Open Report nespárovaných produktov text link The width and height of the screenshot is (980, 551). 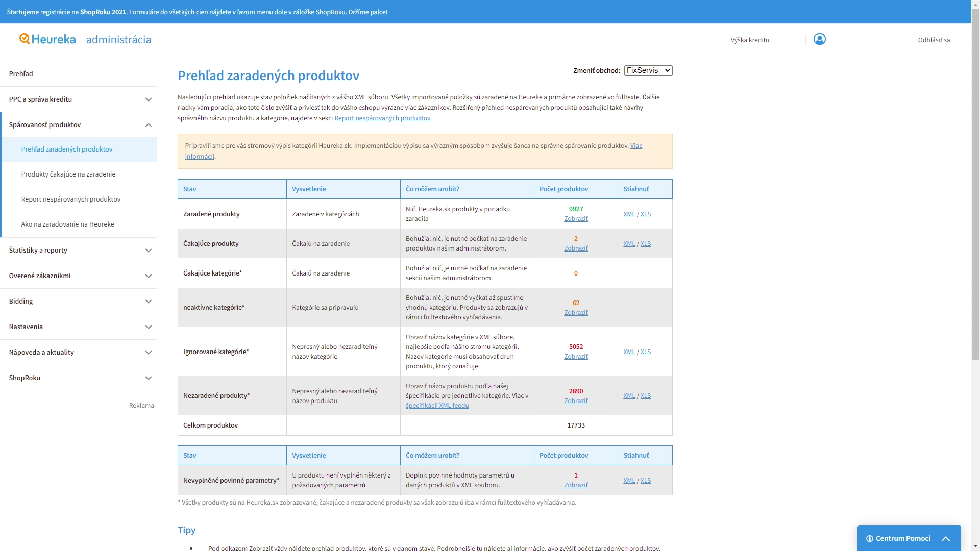pos(382,118)
